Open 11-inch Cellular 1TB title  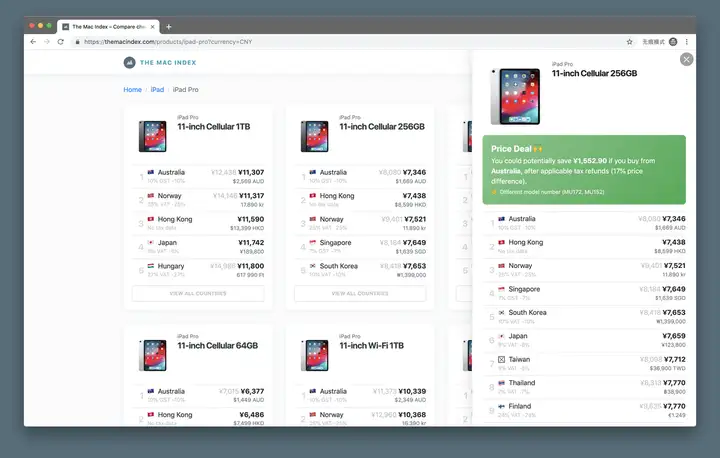[x=214, y=127]
